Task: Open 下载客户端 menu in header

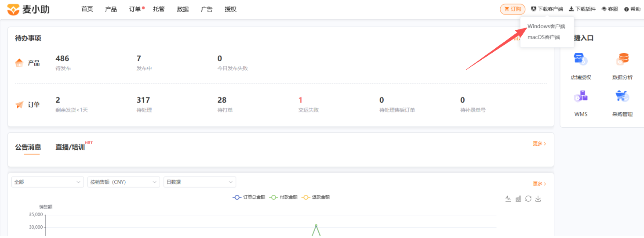Action: pos(547,9)
